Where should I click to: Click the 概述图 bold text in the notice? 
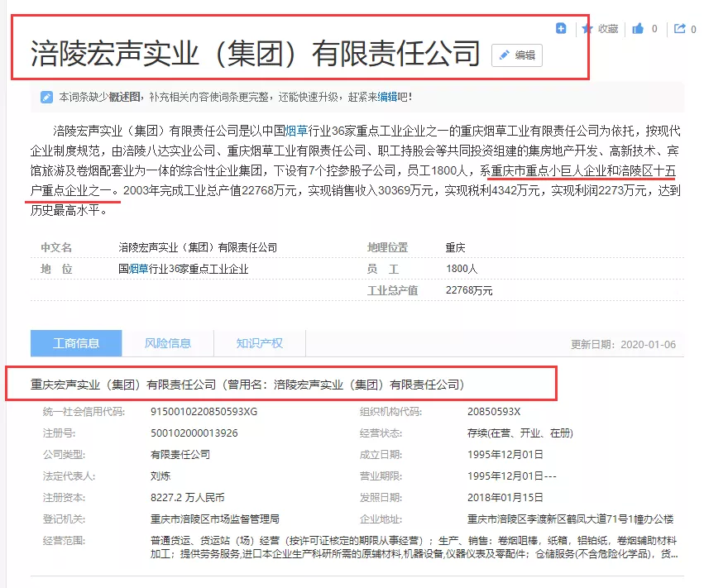(124, 97)
